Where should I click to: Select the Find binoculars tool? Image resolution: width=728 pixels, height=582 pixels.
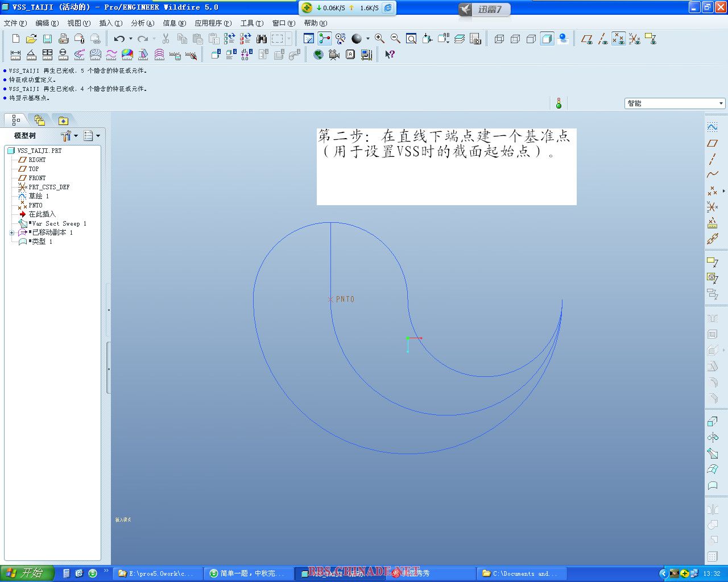(262, 39)
